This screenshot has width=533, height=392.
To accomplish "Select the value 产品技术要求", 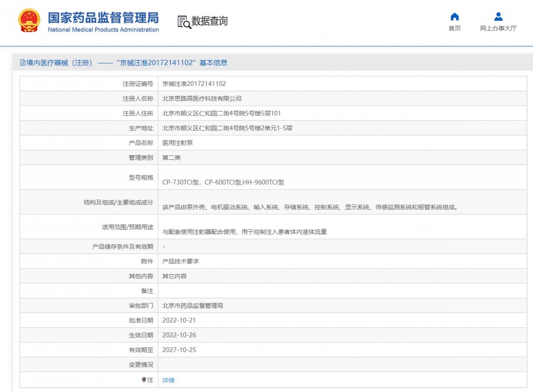I will 181,261.
